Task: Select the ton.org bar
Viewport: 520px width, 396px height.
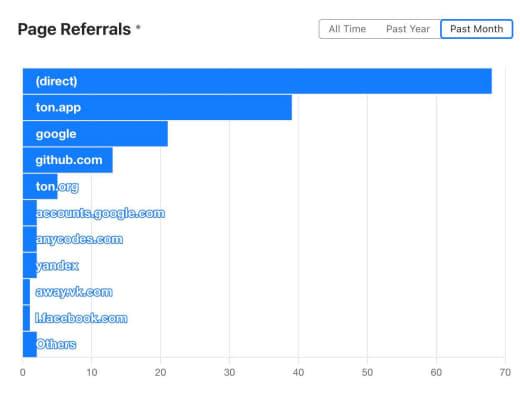Action: (x=40, y=186)
